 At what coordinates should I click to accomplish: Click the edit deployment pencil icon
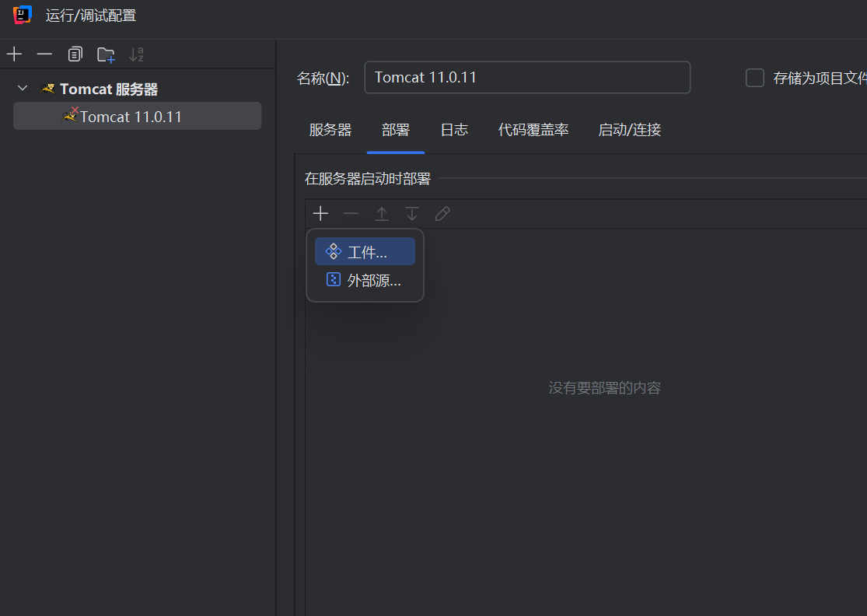tap(442, 213)
